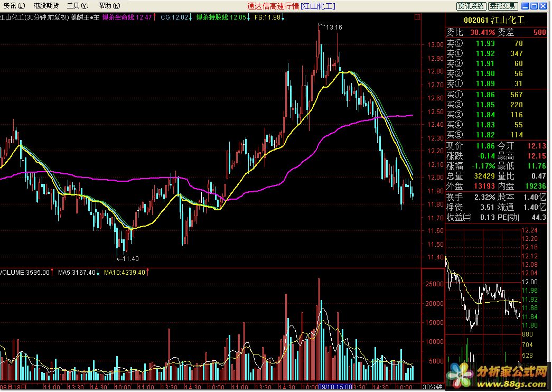This screenshot has height=392, width=552.
Task: Click the CG:12.02 indicator label
Action: (176, 17)
